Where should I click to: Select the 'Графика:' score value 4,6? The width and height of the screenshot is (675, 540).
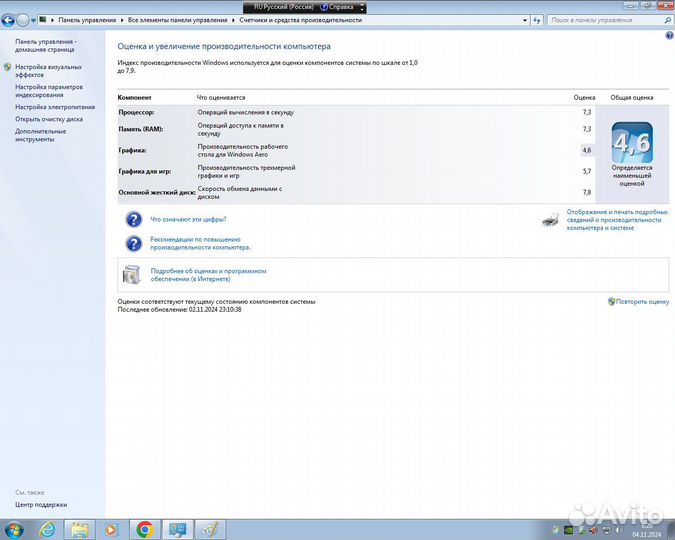pos(587,150)
